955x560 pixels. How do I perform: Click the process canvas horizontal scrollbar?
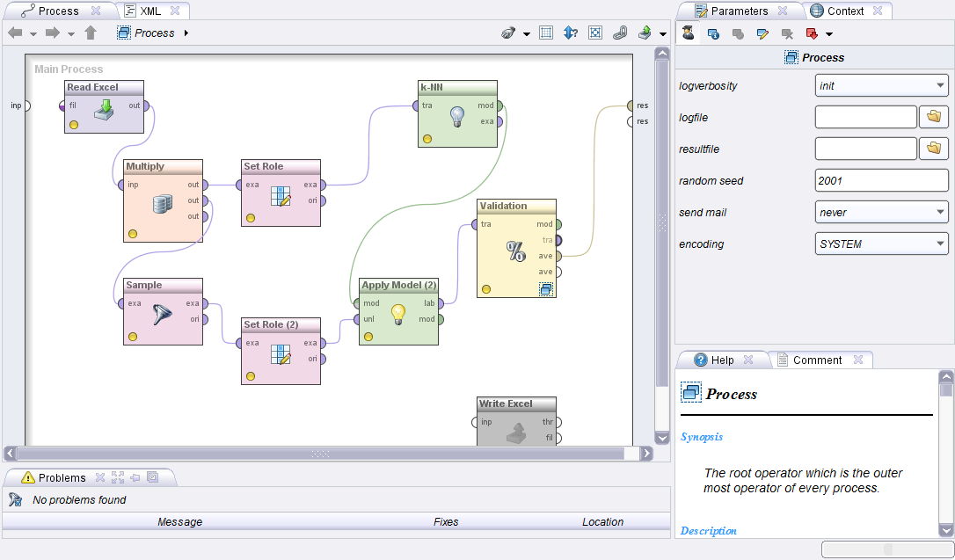point(320,454)
